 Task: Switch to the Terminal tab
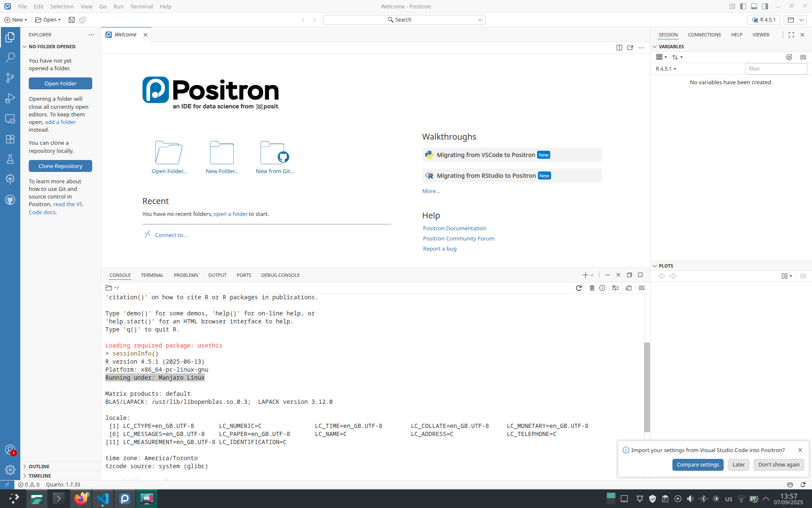tap(152, 275)
